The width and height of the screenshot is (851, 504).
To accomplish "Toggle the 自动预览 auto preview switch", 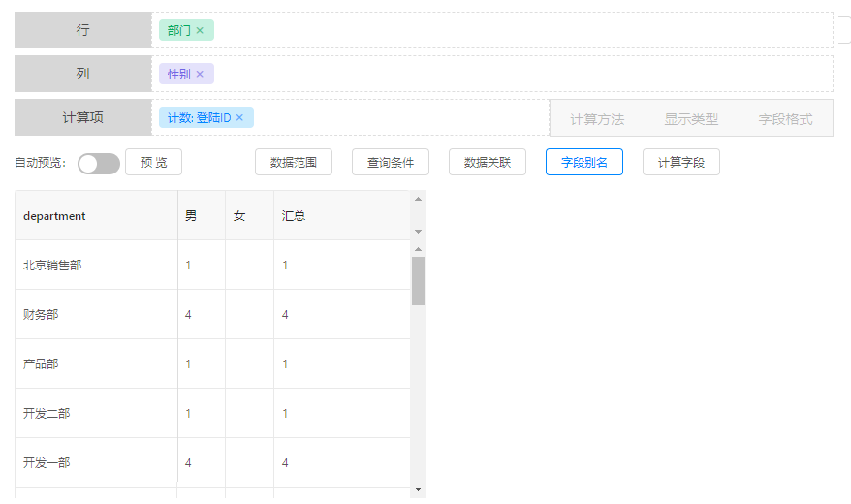I will [x=98, y=163].
